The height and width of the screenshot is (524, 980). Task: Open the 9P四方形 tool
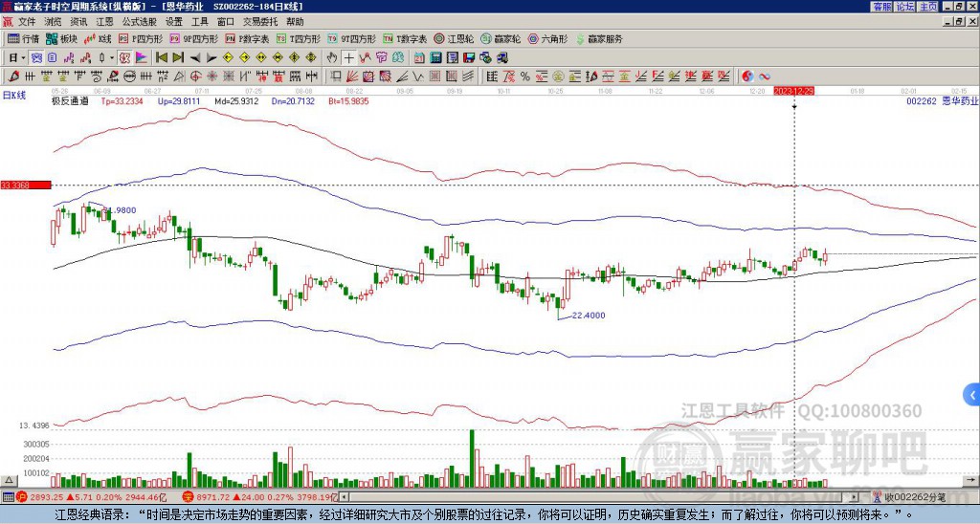[x=193, y=38]
